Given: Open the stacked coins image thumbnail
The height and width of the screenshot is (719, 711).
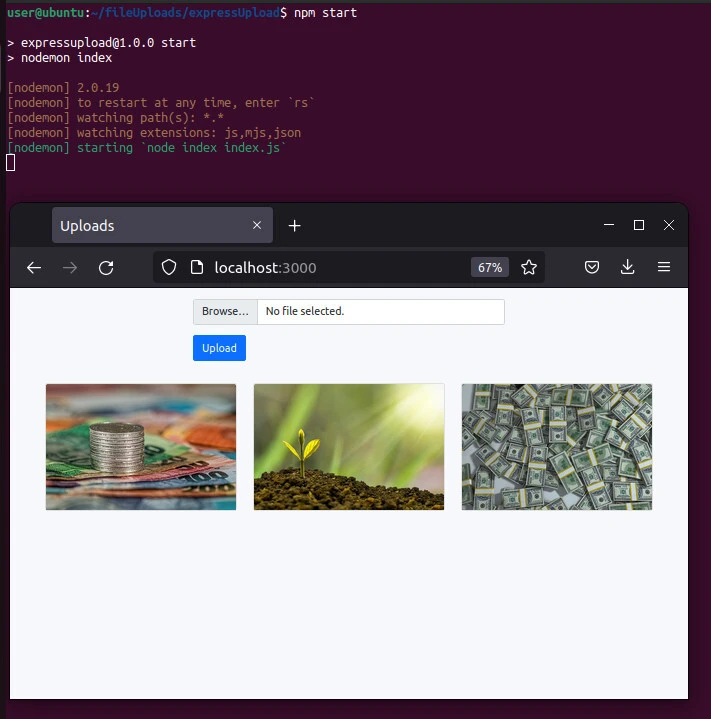Looking at the screenshot, I should 141,447.
